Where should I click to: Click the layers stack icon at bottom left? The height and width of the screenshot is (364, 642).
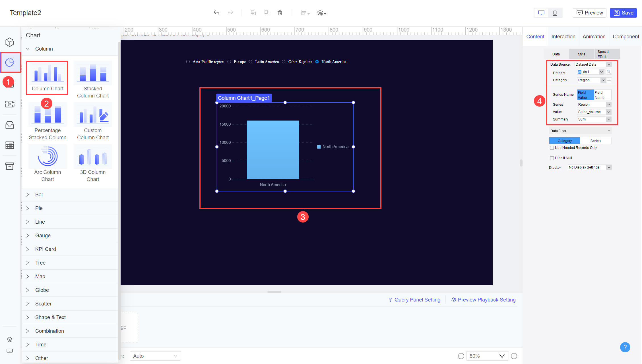10,340
